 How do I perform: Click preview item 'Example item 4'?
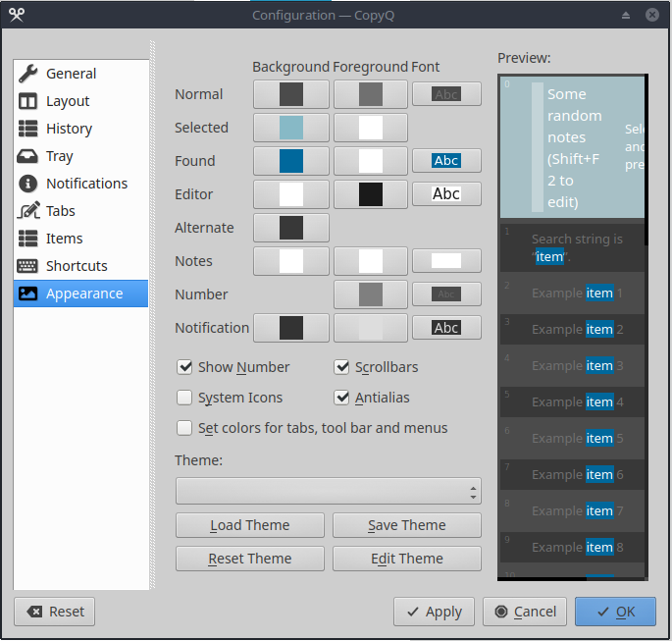tap(572, 402)
